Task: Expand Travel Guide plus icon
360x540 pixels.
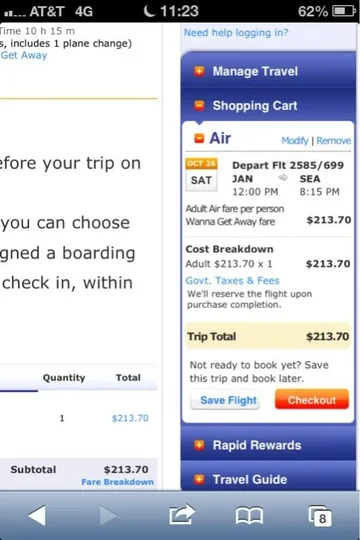Action: (x=199, y=479)
